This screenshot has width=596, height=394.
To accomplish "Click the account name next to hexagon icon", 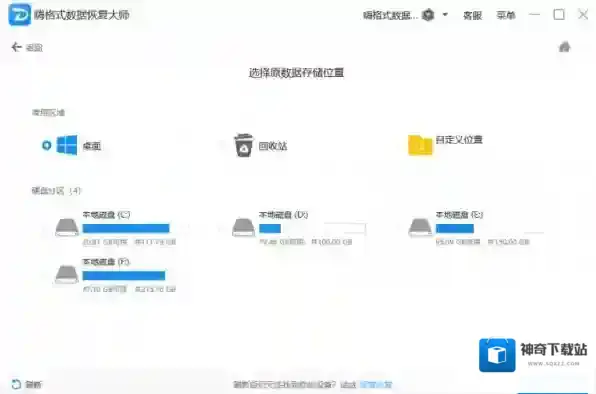I will [x=390, y=15].
